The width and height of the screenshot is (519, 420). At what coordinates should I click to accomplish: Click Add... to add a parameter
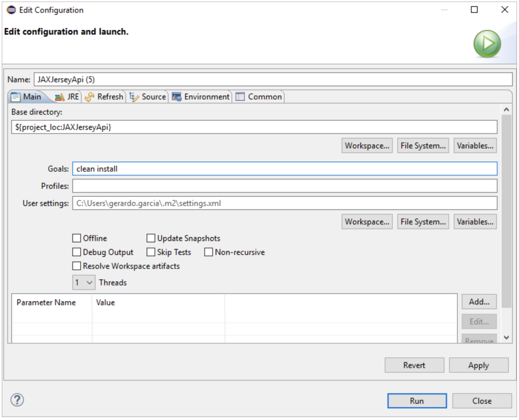pyautogui.click(x=479, y=302)
